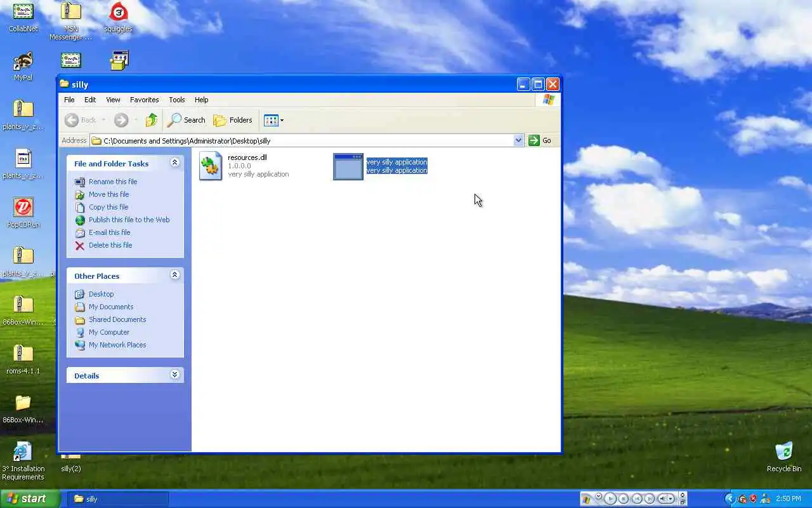This screenshot has height=508, width=812.
Task: Click E-mail this file
Action: [109, 232]
